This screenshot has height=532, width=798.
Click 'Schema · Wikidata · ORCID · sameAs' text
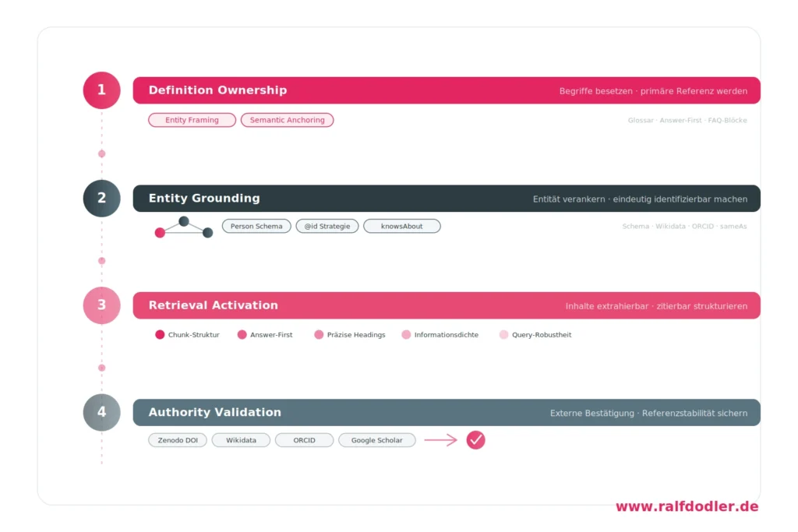coord(684,227)
